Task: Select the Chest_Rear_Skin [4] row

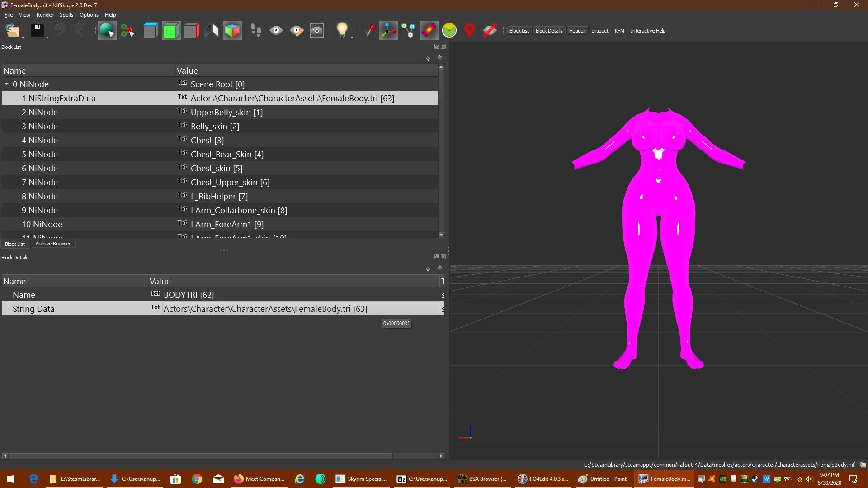Action: pyautogui.click(x=220, y=154)
